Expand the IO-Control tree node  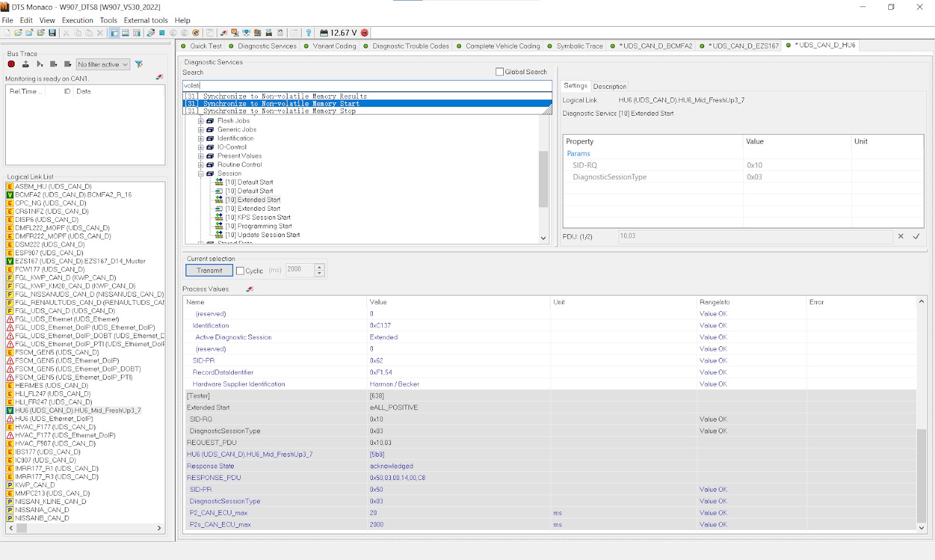point(201,147)
